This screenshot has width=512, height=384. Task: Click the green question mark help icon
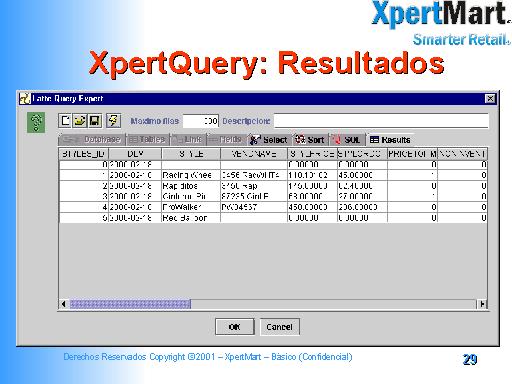tap(36, 122)
